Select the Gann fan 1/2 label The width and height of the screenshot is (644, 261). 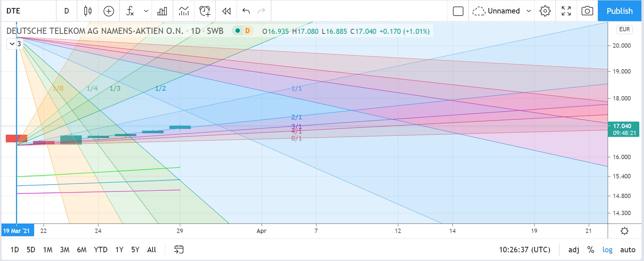pyautogui.click(x=160, y=88)
